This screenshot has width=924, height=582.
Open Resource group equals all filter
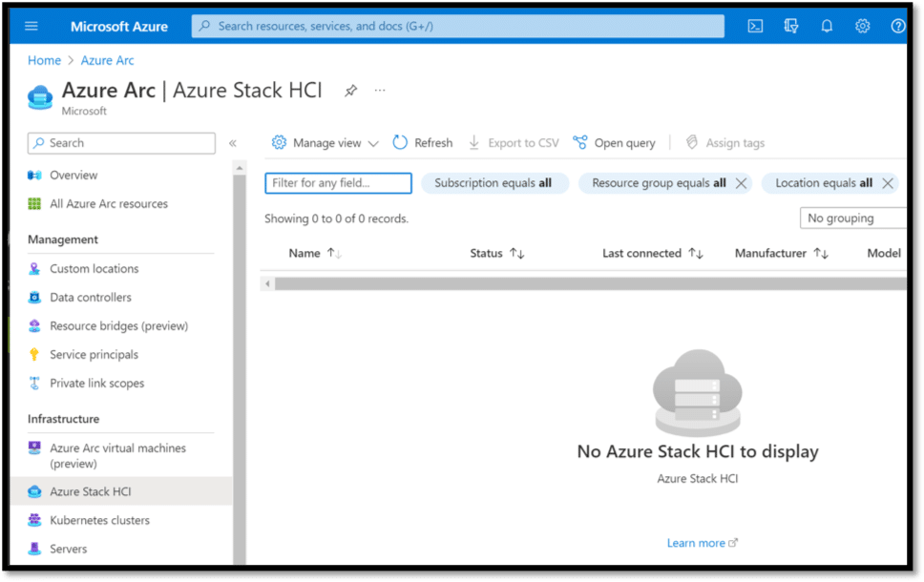tap(659, 183)
